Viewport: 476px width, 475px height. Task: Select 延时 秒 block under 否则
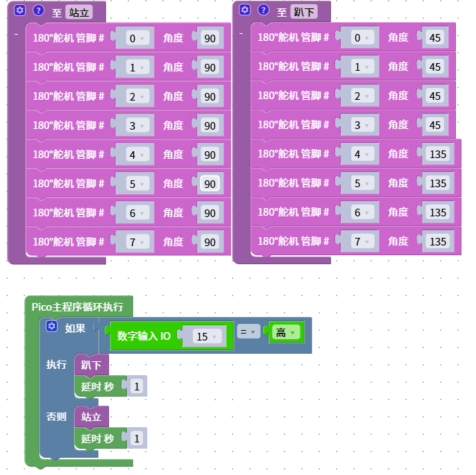(97, 439)
